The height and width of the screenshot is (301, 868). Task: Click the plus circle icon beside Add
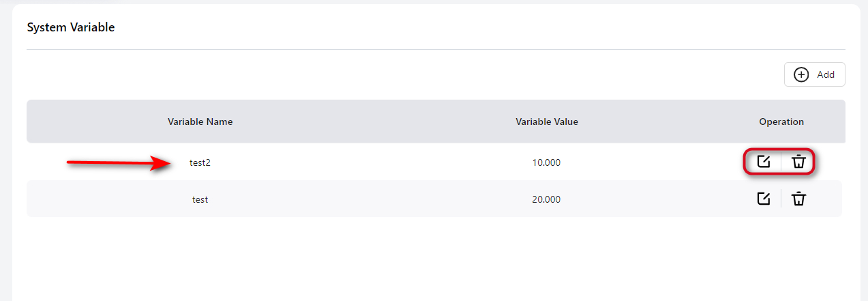click(802, 74)
